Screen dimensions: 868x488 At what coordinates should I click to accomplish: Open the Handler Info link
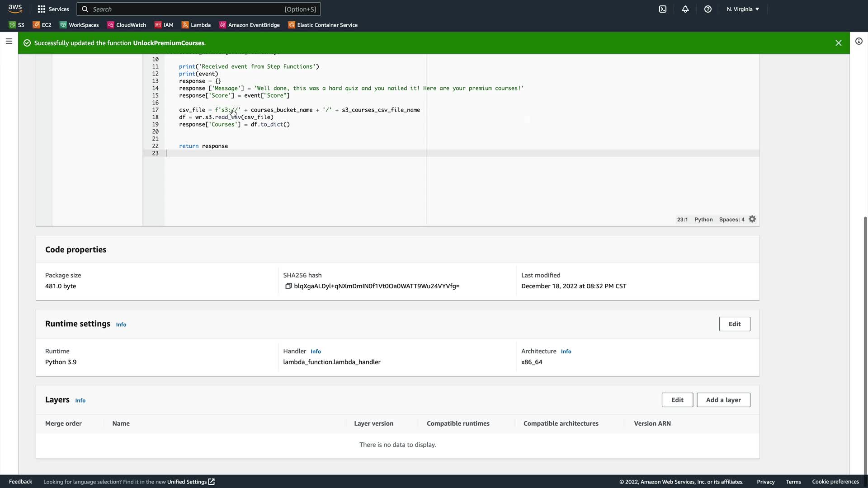(x=316, y=352)
